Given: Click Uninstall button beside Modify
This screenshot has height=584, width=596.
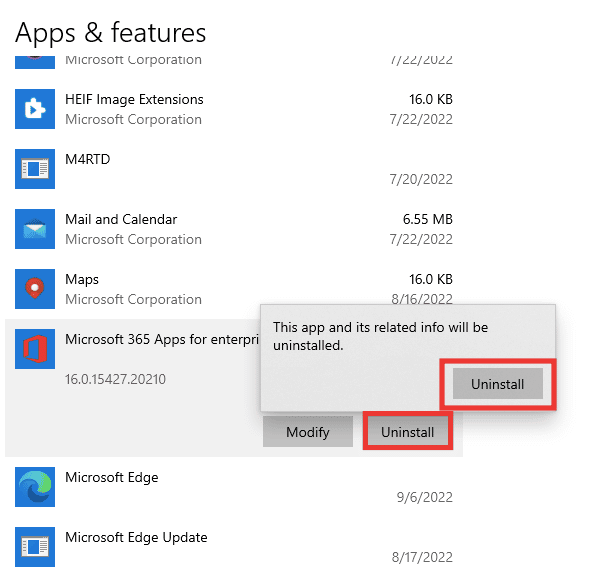Looking at the screenshot, I should [407, 432].
